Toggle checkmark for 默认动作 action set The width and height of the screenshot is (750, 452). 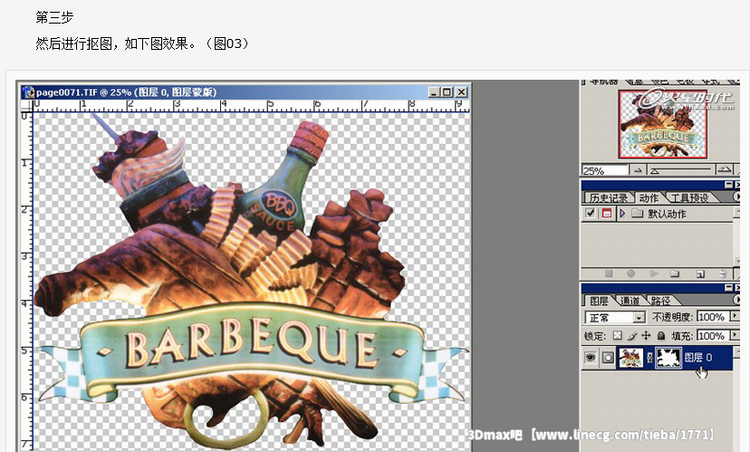590,213
